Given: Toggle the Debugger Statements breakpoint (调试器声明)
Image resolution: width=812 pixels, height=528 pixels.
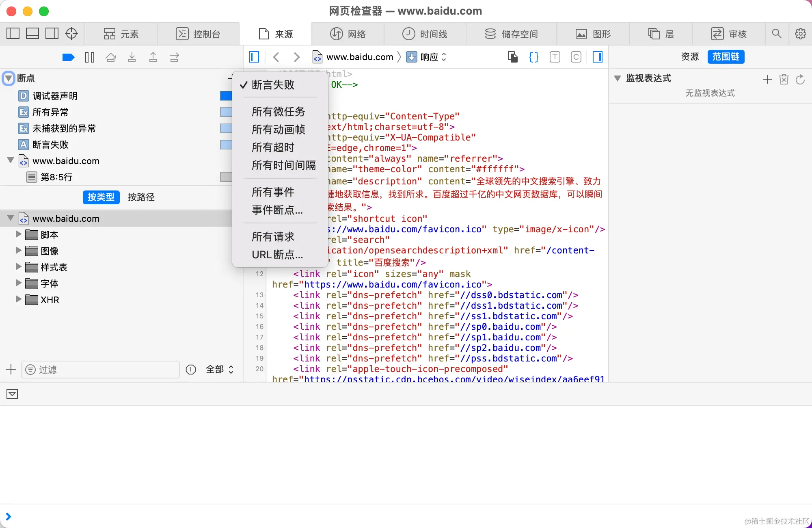Looking at the screenshot, I should pos(226,96).
